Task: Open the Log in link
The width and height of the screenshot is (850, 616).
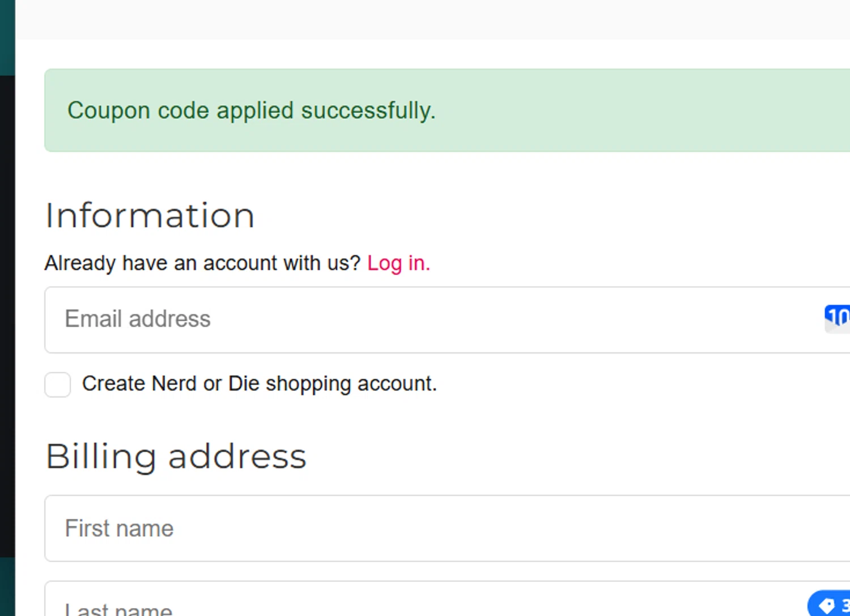Action: [x=399, y=263]
